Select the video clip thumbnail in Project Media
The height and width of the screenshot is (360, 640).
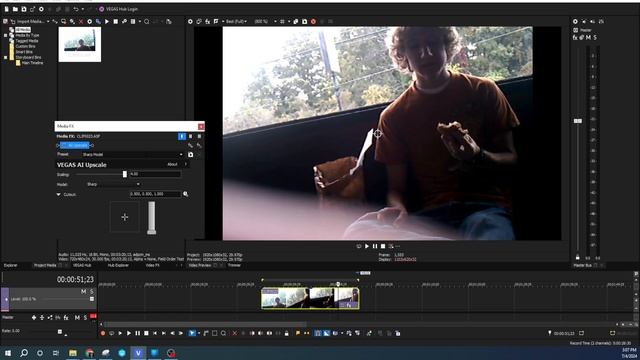click(x=80, y=44)
